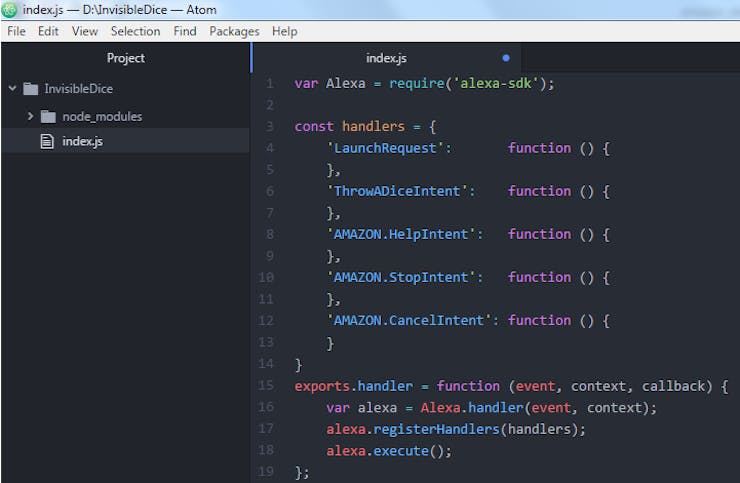Click the const keyword on line 3
The width and height of the screenshot is (740, 483).
click(314, 127)
